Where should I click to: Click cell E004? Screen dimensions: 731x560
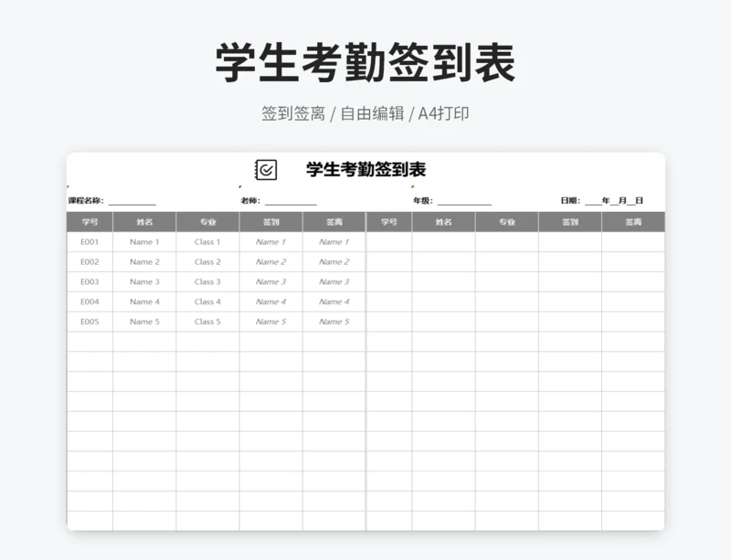point(90,301)
